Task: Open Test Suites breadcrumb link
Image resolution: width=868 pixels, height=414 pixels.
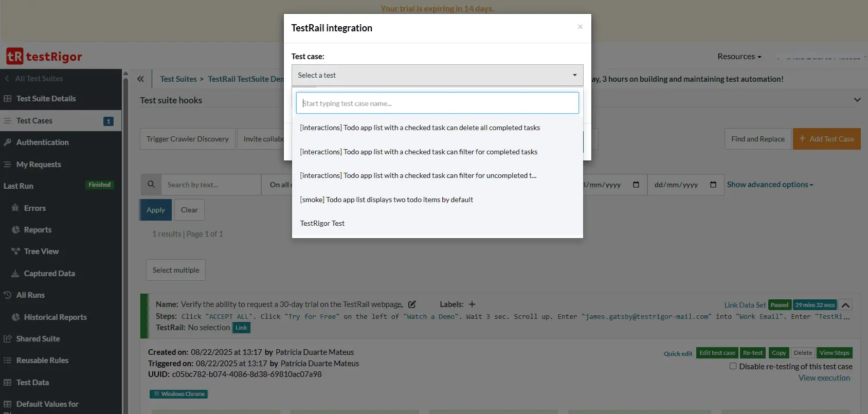Action: 178,79
